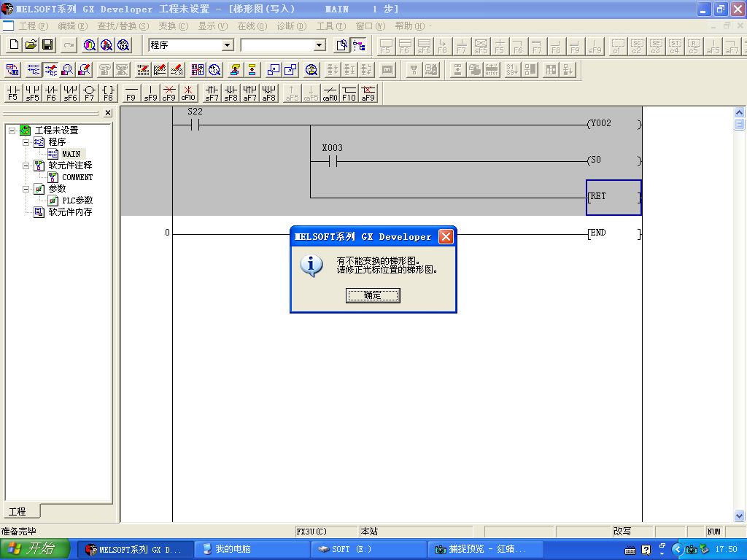Click the Save Project floppy disk icon
The height and width of the screenshot is (560, 747).
tap(47, 45)
